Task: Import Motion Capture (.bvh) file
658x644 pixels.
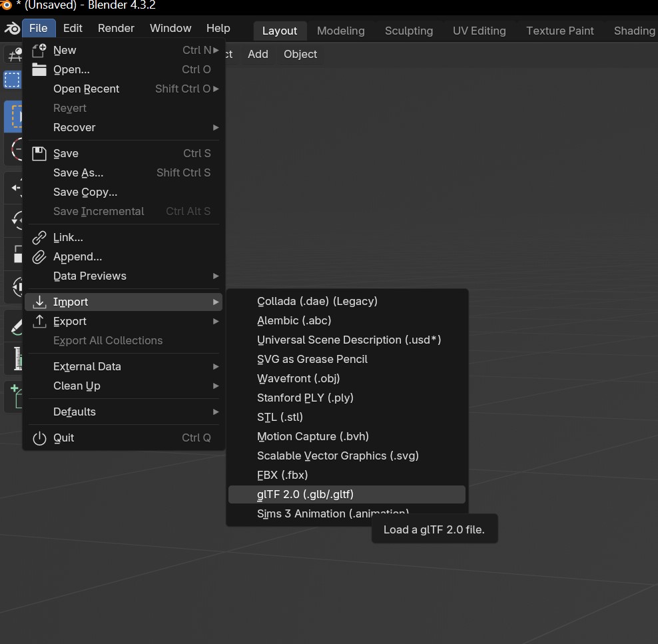Action: (x=346, y=436)
